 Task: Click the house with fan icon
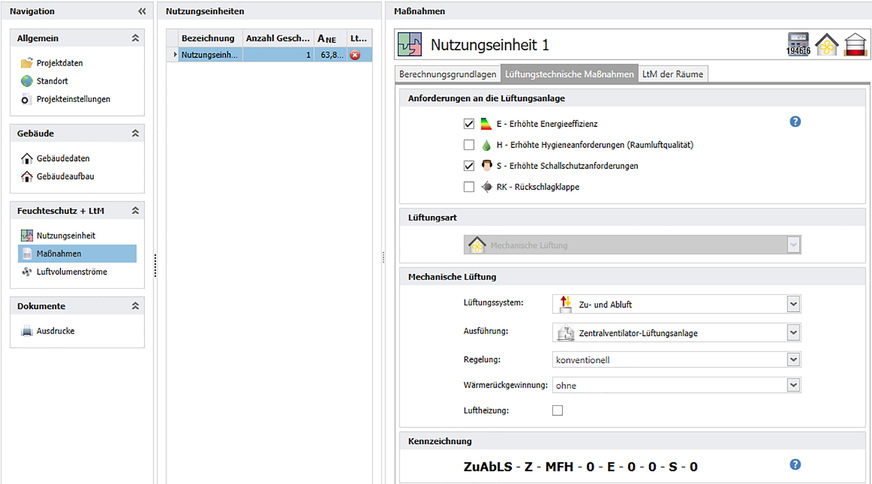(x=826, y=45)
